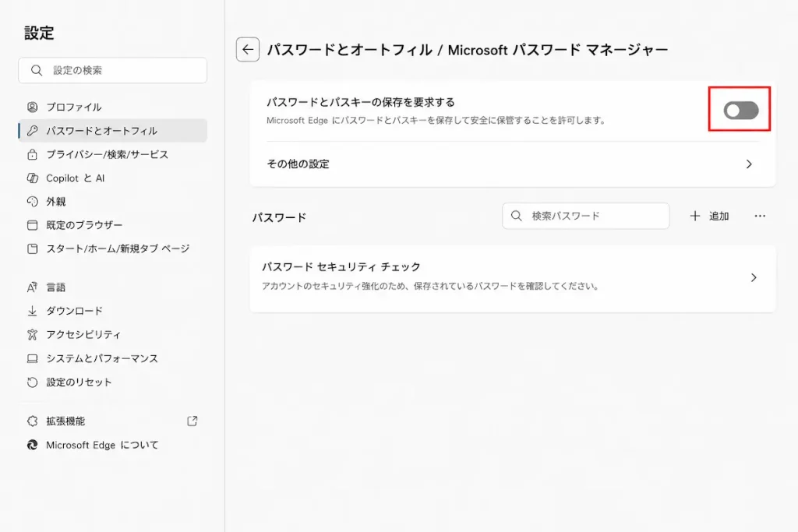Click the page title パスワードとオートフィル / Microsoft パスワード マネージャー
798x532 pixels.
pos(468,50)
